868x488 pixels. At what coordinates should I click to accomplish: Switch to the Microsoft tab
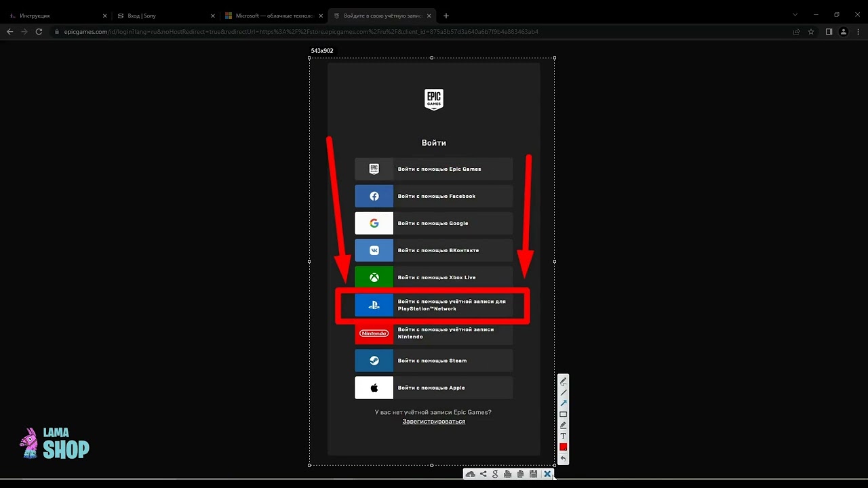click(x=273, y=16)
